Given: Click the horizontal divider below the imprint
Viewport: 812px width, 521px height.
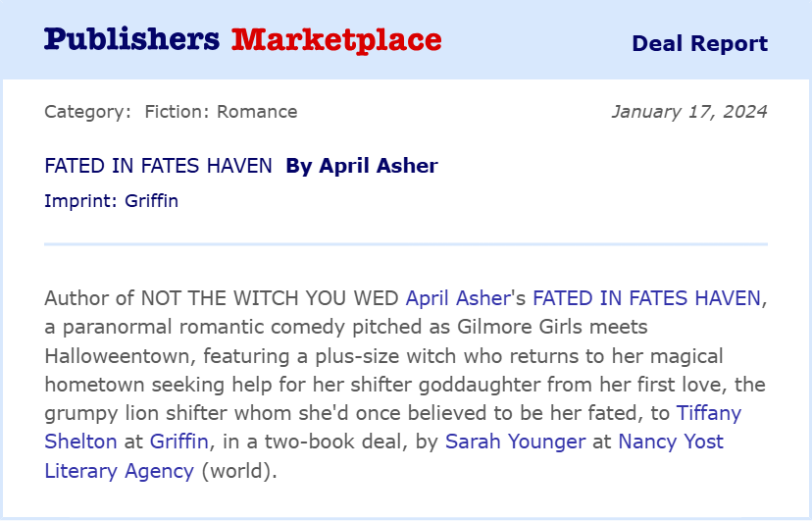Looking at the screenshot, I should pos(406,243).
